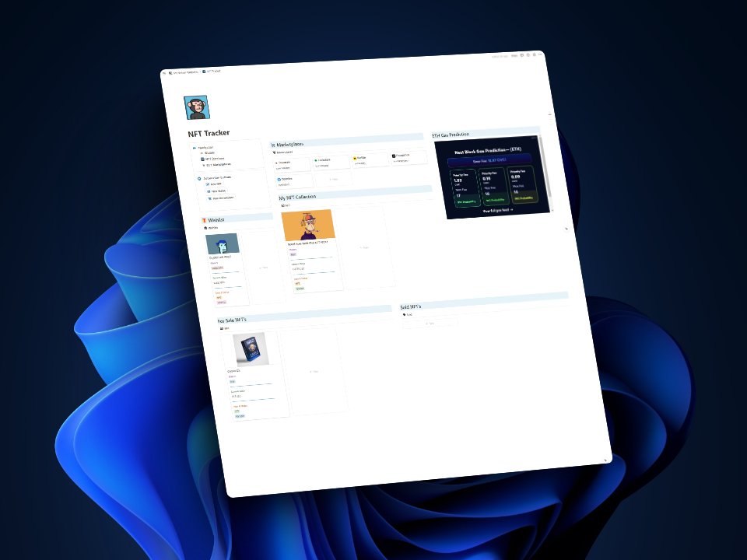Click the New Wallet button
Image resolution: width=747 pixels, height=560 pixels.
tap(217, 191)
